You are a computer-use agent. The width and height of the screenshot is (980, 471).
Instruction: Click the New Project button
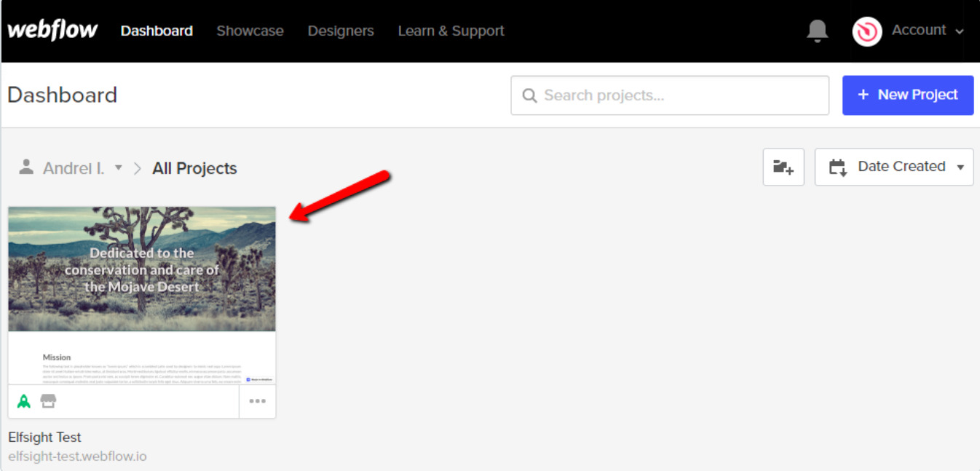point(907,95)
